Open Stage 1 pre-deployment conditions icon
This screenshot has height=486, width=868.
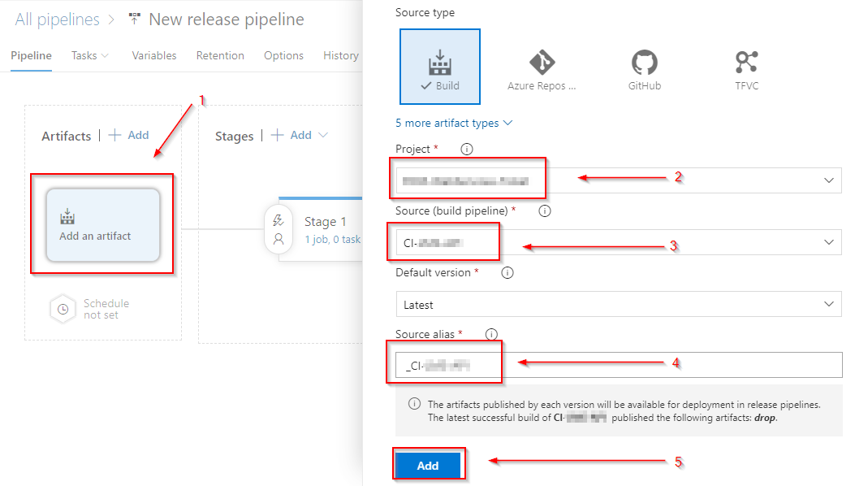pyautogui.click(x=279, y=220)
